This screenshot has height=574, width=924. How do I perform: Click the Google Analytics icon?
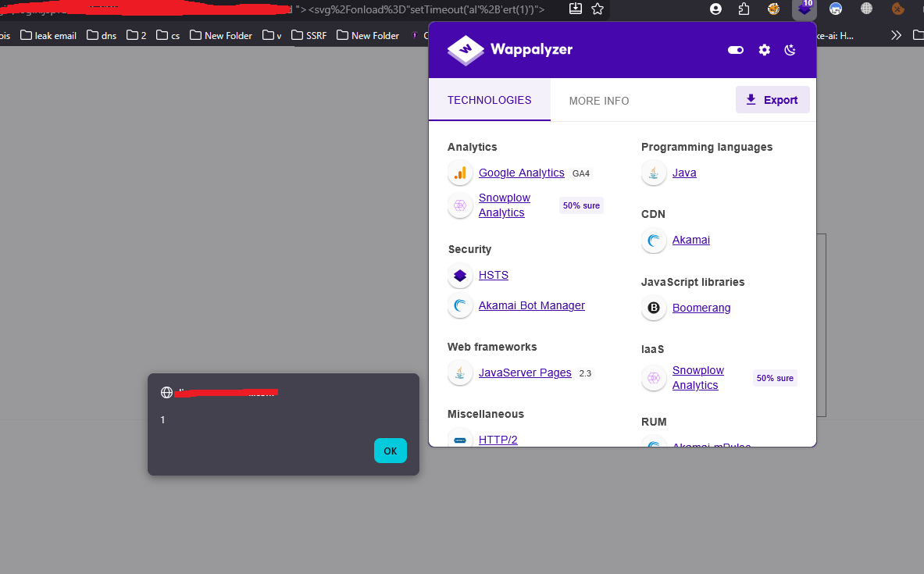[460, 173]
